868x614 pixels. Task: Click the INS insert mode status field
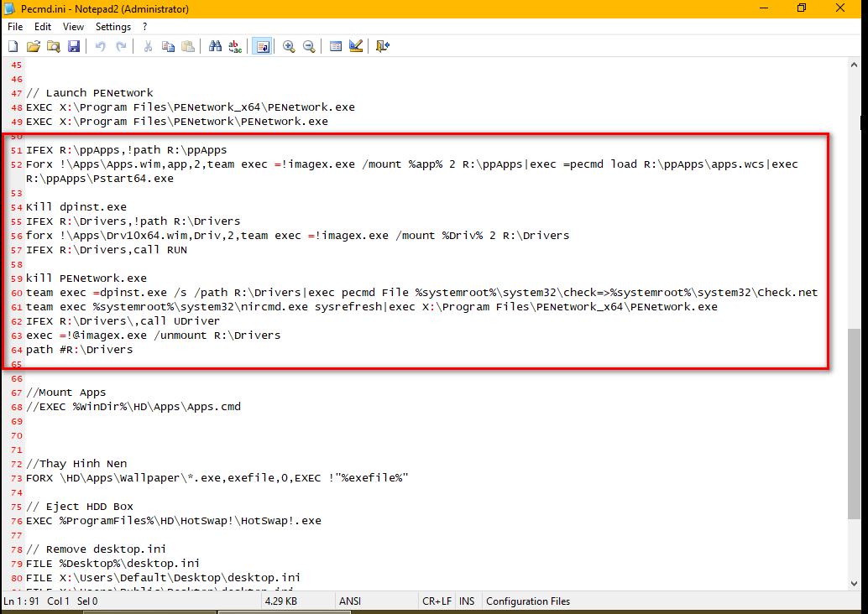coord(467,601)
